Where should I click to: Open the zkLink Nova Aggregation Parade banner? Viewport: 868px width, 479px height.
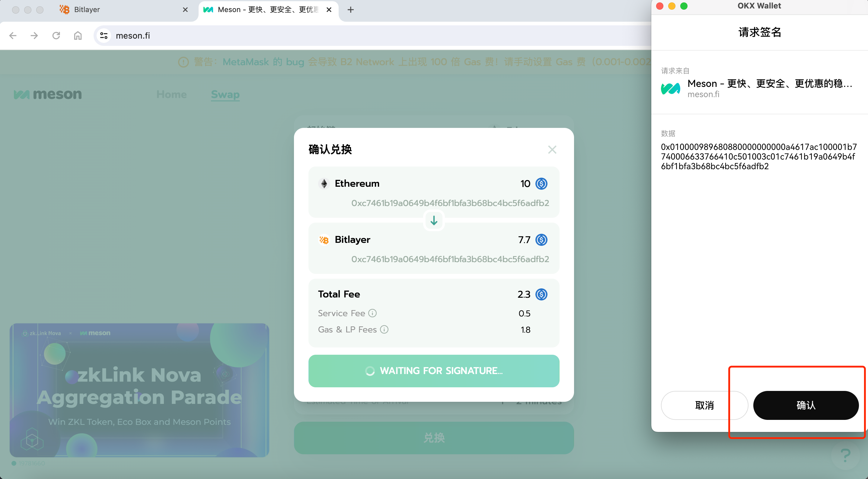tap(139, 390)
